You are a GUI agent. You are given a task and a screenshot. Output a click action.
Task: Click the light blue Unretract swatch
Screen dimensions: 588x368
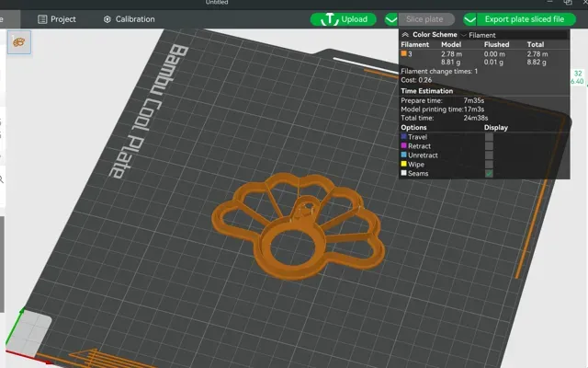[x=404, y=155]
